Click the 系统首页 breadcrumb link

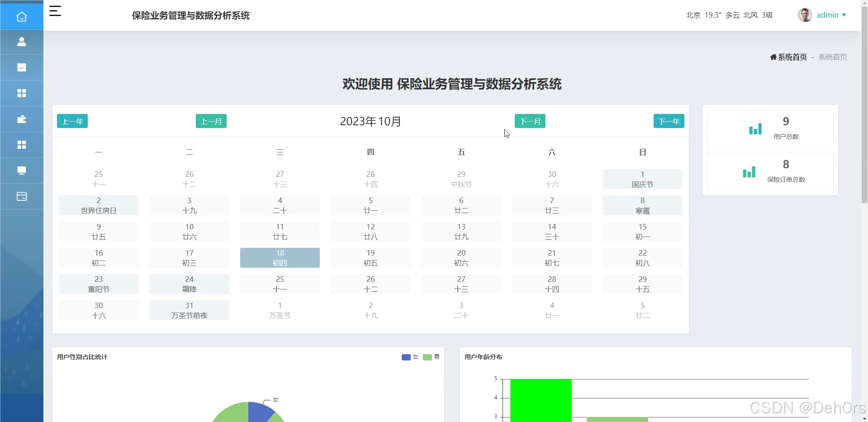point(792,57)
